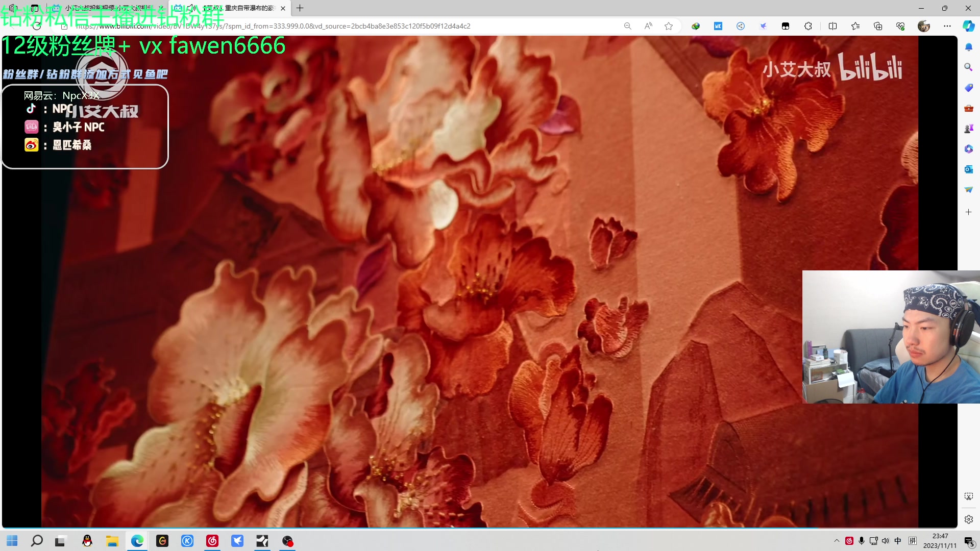Toggle favorite star for this page
Screen dimensions: 980x551
pyautogui.click(x=669, y=26)
